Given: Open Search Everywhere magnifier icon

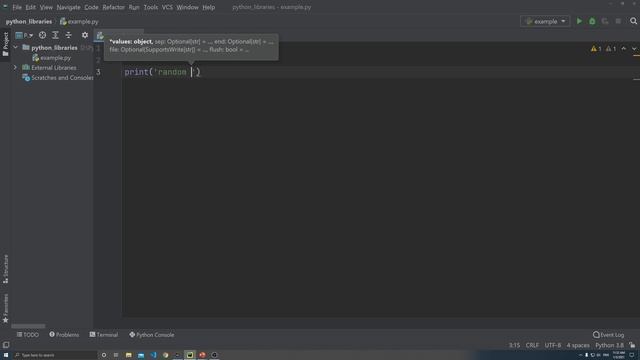Looking at the screenshot, I should point(633,21).
